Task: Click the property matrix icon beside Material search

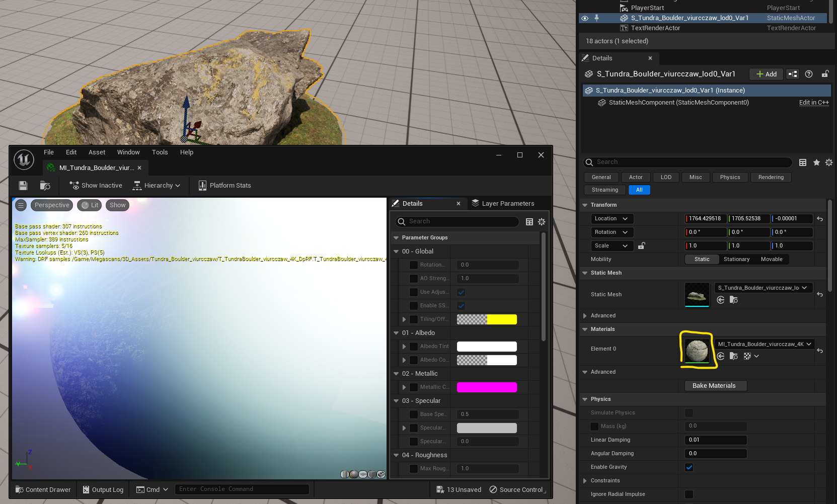Action: 529,222
